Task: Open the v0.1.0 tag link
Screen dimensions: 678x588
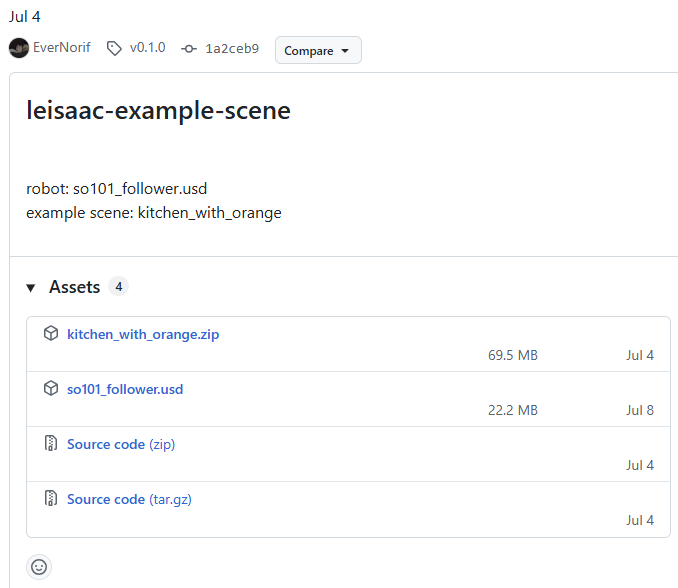Action: [147, 48]
